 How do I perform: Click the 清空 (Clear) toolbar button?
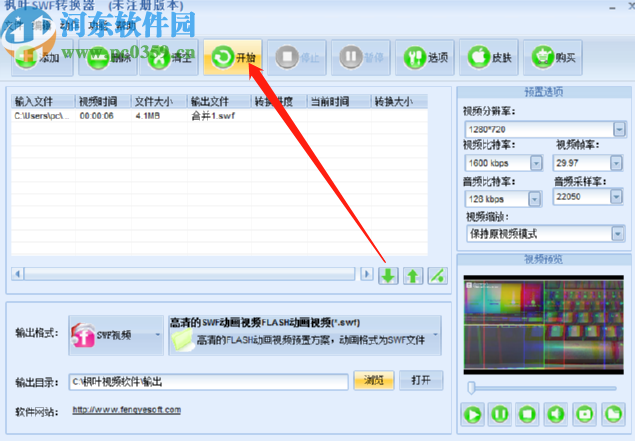169,58
